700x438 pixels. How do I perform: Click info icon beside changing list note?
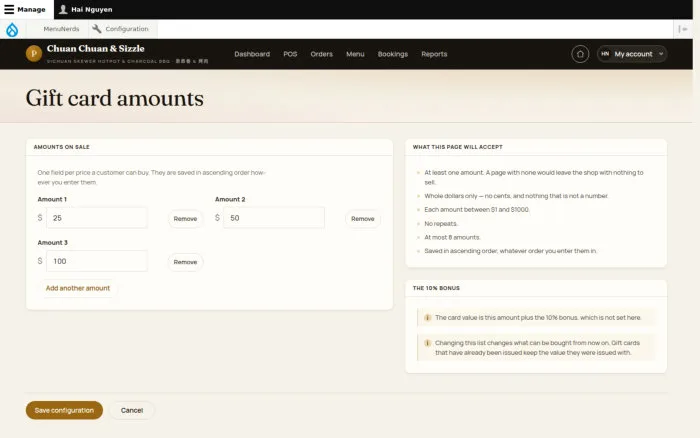pos(427,343)
